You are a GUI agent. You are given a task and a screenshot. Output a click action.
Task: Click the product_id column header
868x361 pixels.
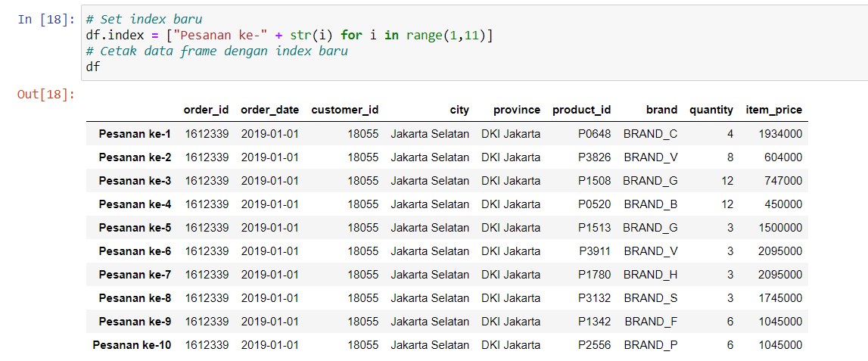[581, 110]
